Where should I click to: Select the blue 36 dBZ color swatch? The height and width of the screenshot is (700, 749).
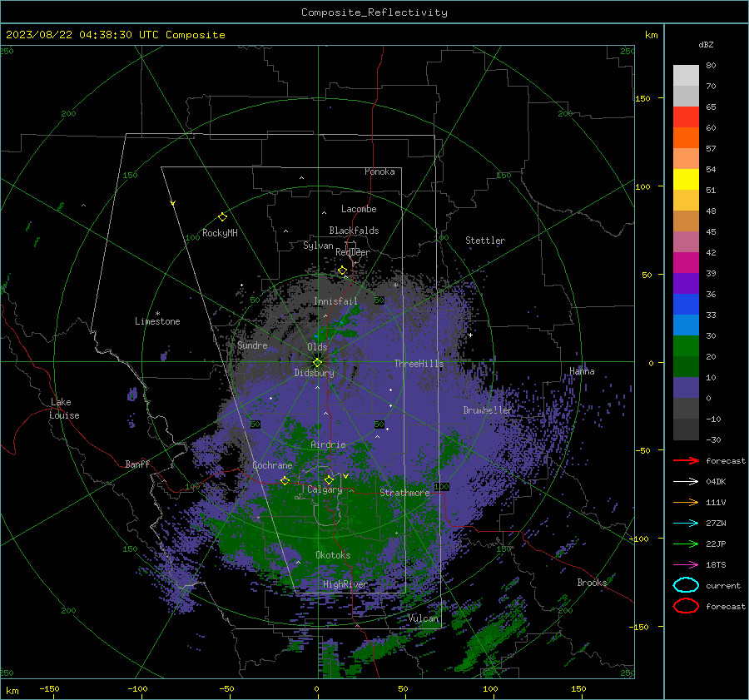click(x=686, y=305)
